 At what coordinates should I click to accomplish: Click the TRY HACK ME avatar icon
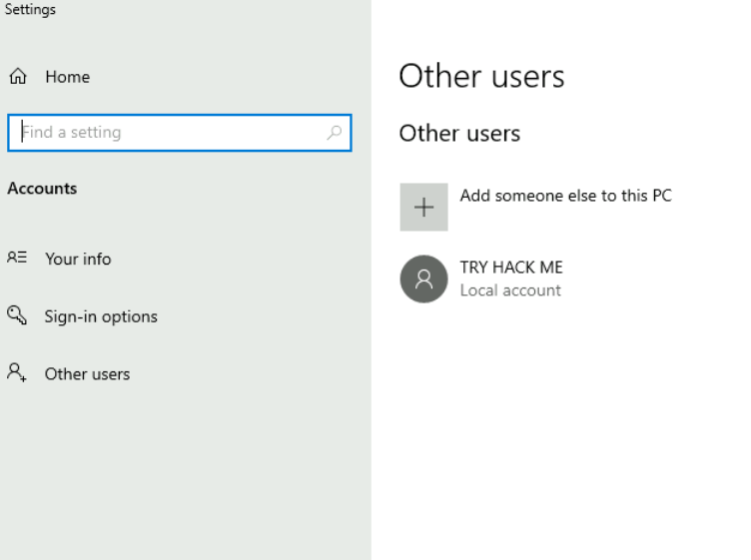click(423, 279)
